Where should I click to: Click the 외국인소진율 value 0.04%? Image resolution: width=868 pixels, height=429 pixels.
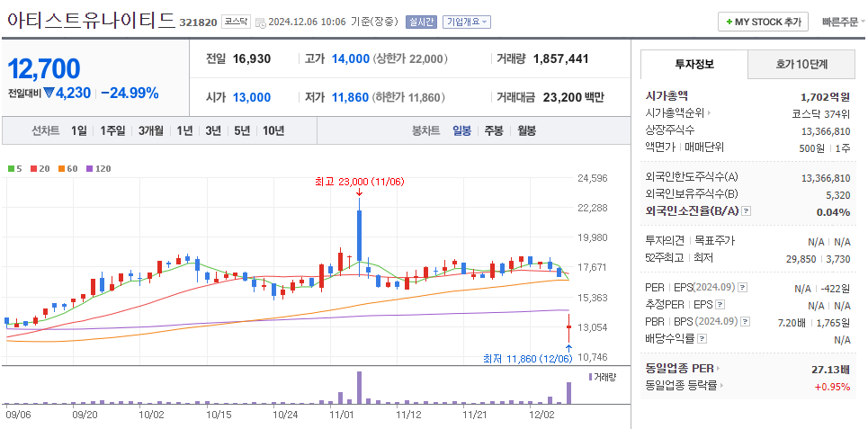[833, 212]
